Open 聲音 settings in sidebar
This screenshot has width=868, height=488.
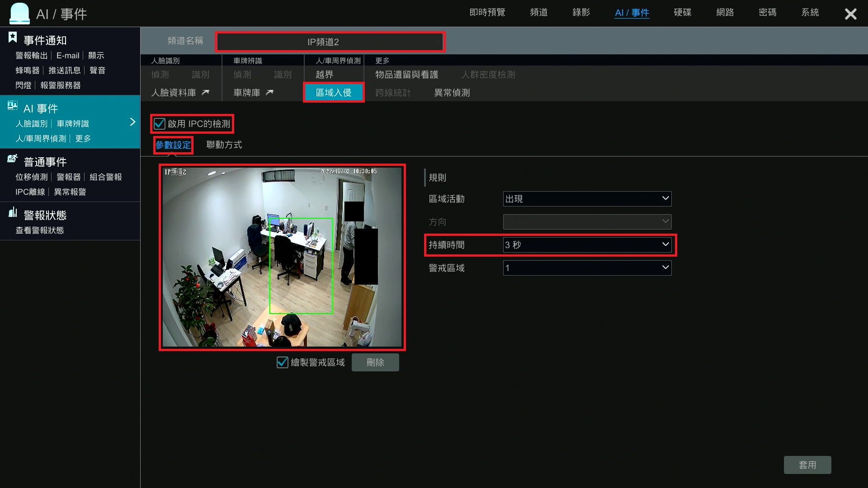98,70
